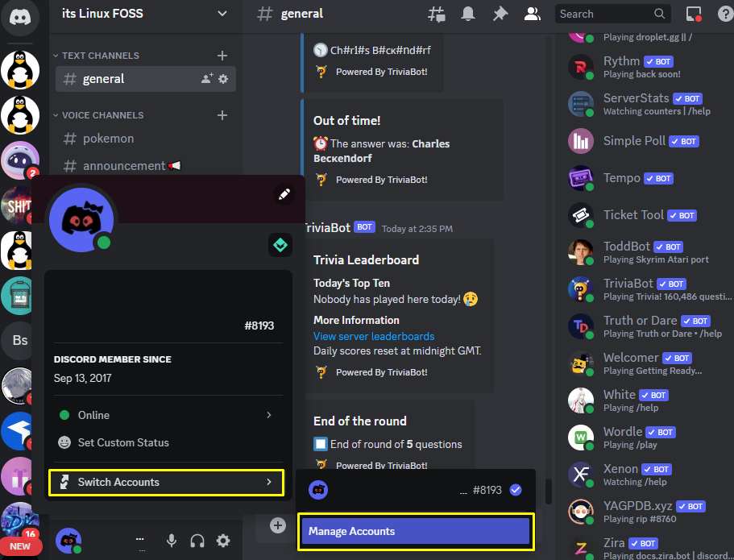734x560 pixels.
Task: Click TriviaBot username in message header
Action: point(328,227)
